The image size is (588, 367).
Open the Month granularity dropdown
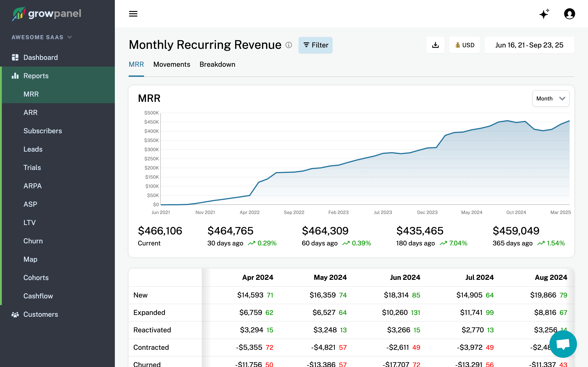(x=550, y=98)
